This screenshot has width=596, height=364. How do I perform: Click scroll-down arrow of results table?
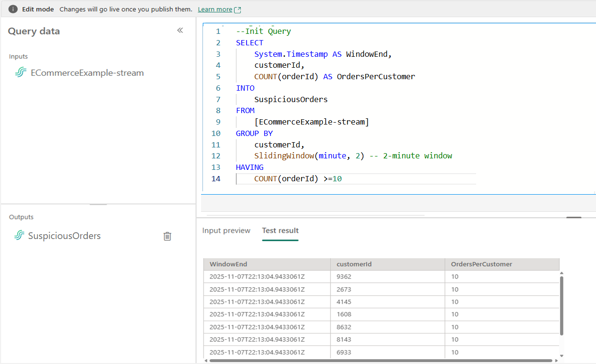562,356
